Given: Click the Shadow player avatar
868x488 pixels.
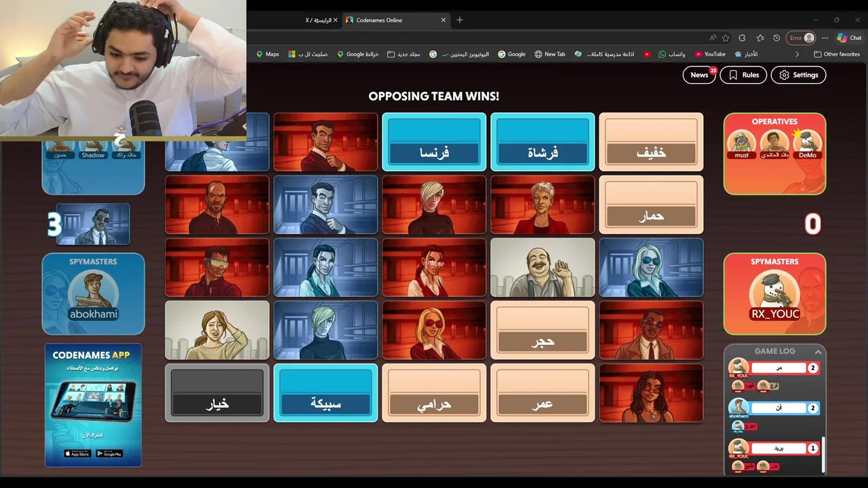Looking at the screenshot, I should click(x=93, y=149).
